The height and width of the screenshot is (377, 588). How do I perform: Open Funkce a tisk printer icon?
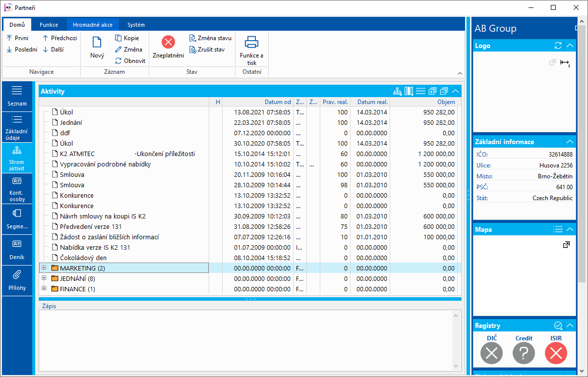[x=251, y=43]
